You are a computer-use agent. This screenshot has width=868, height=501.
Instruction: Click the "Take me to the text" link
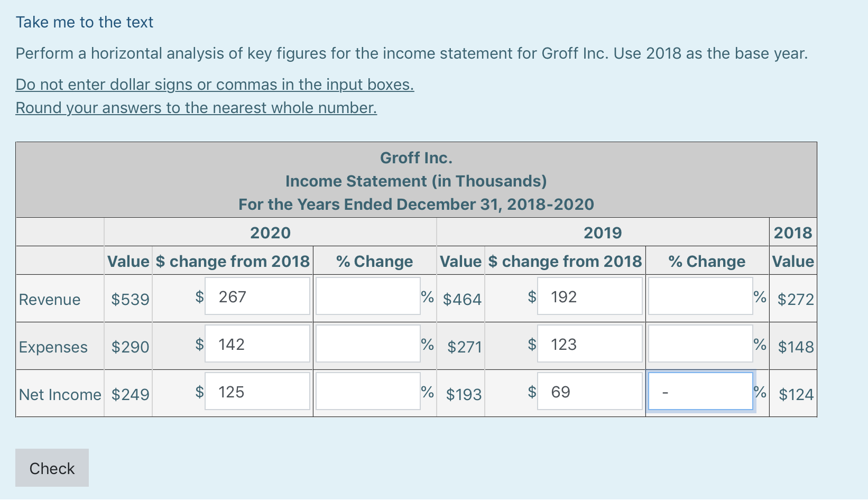pos(84,22)
